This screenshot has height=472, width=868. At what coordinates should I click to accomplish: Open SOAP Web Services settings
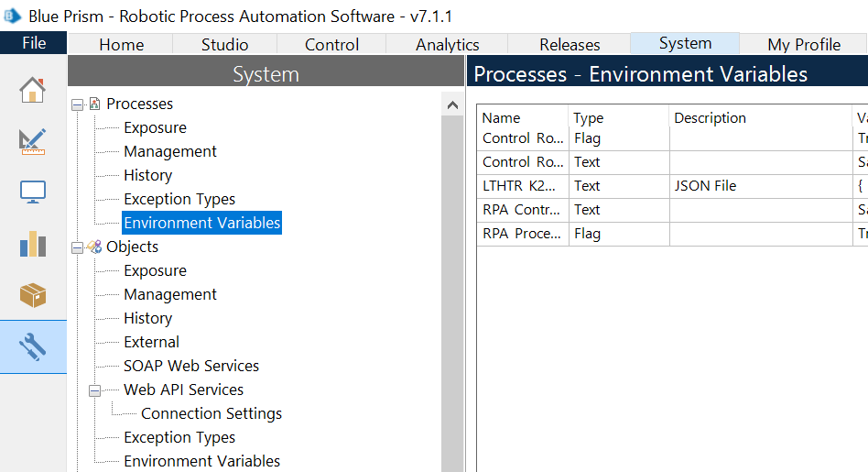[x=191, y=366]
